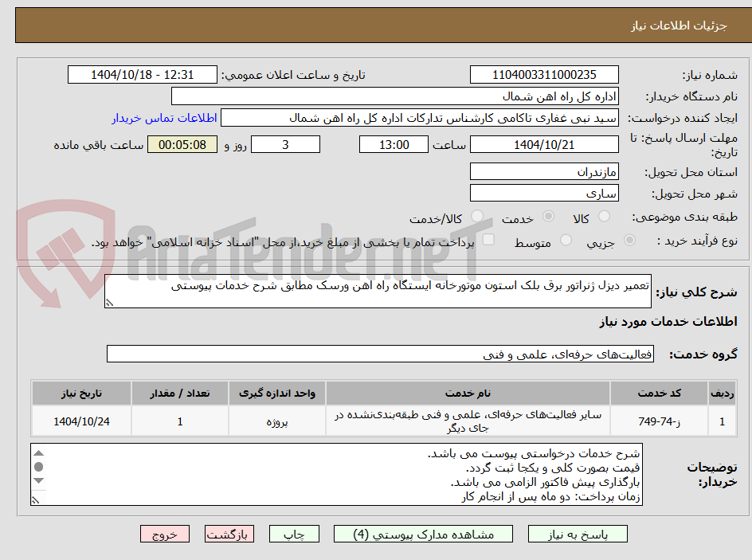Viewport: 752px width, 560px height.
Task: Select the متوسط purchase type radio
Action: 566,240
